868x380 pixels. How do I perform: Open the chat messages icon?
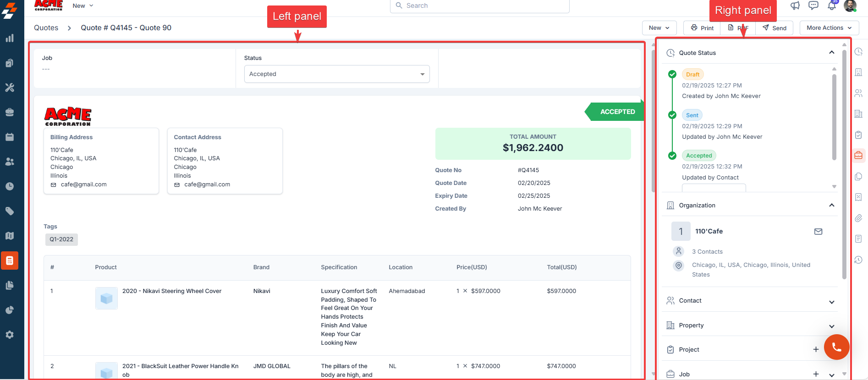[813, 5]
